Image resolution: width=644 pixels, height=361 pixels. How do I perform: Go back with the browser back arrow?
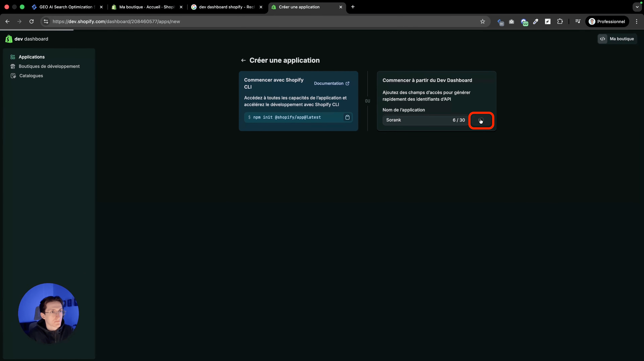7,22
